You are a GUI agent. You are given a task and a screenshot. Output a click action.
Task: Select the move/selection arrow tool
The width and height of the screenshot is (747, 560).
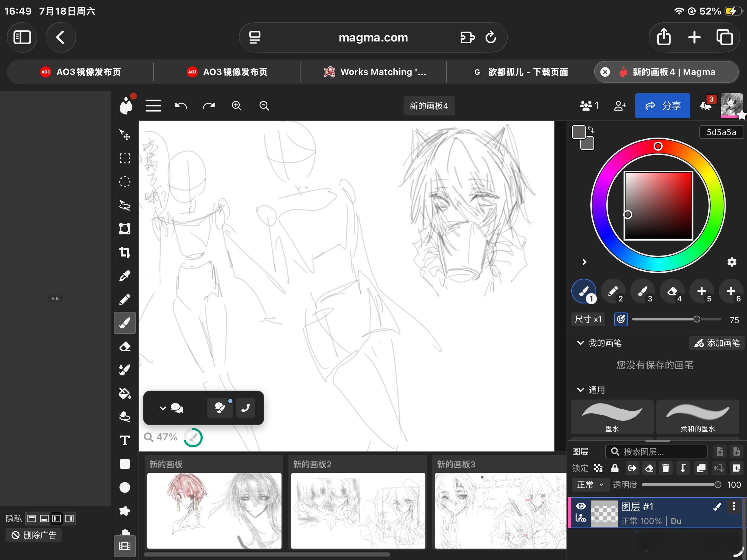point(125,135)
